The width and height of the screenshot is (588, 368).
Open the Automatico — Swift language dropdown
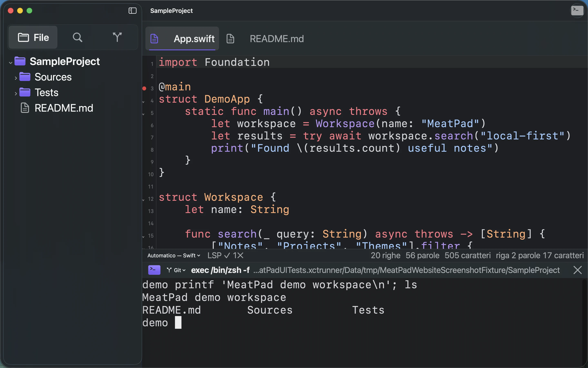coord(174,256)
